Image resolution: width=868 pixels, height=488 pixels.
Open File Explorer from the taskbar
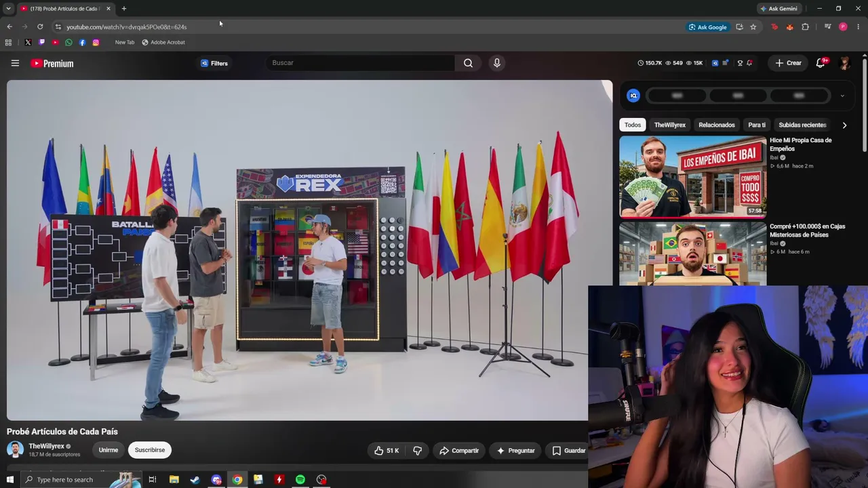pyautogui.click(x=174, y=480)
